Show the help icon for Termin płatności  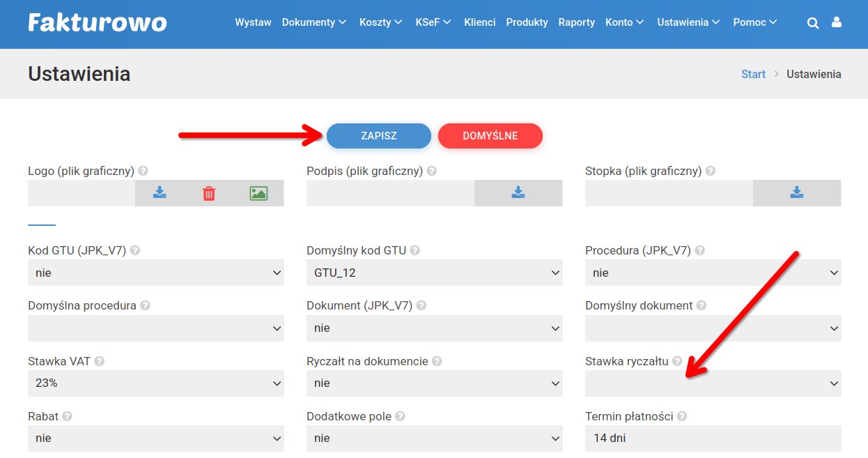pyautogui.click(x=682, y=416)
